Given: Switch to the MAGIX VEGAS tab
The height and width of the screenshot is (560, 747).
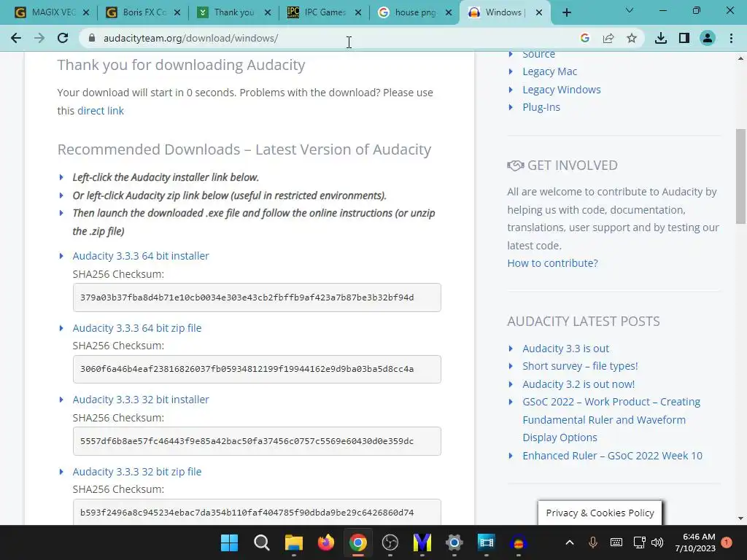Looking at the screenshot, I should (46, 12).
